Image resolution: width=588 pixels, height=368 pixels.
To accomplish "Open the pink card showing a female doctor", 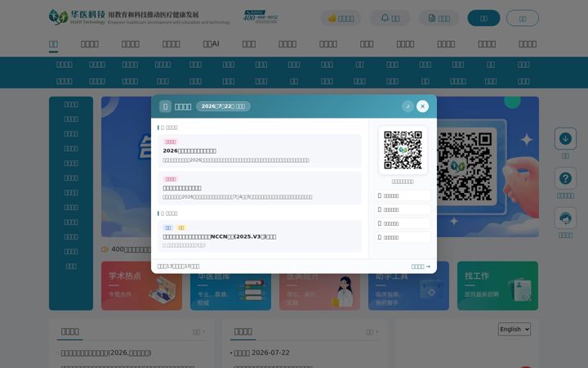I will pos(319,285).
